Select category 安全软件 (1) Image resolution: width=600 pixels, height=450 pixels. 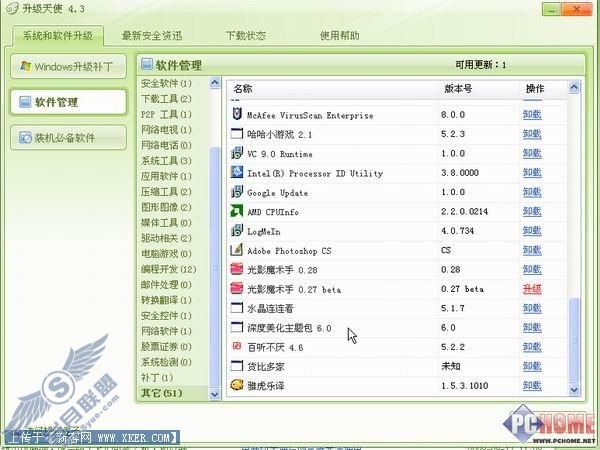166,83
